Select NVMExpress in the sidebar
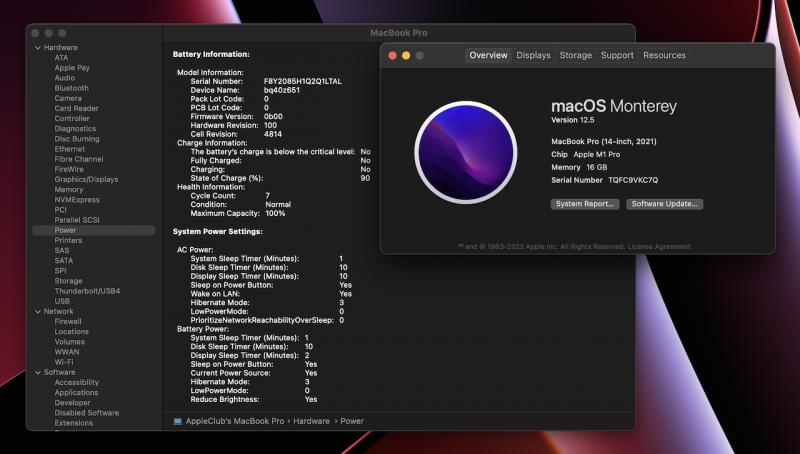The height and width of the screenshot is (454, 800). tap(77, 199)
